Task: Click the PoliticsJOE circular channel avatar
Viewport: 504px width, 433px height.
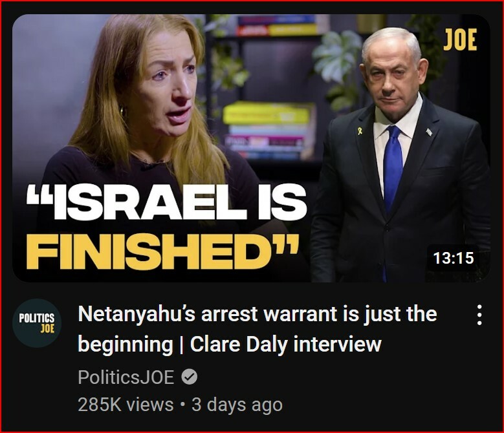Action: 37,323
